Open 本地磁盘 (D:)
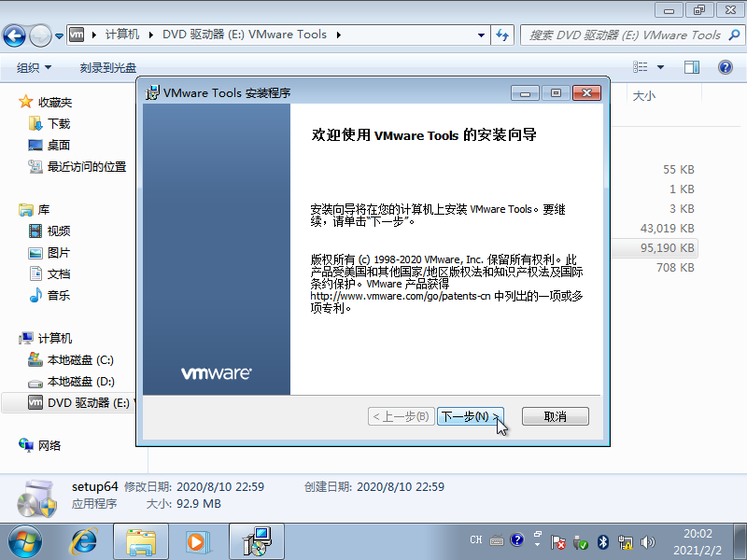747x560 pixels. click(72, 382)
